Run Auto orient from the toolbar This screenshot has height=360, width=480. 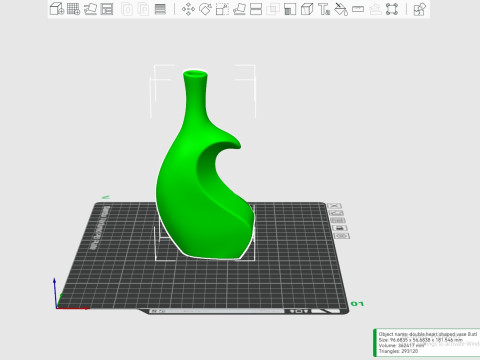point(90,9)
